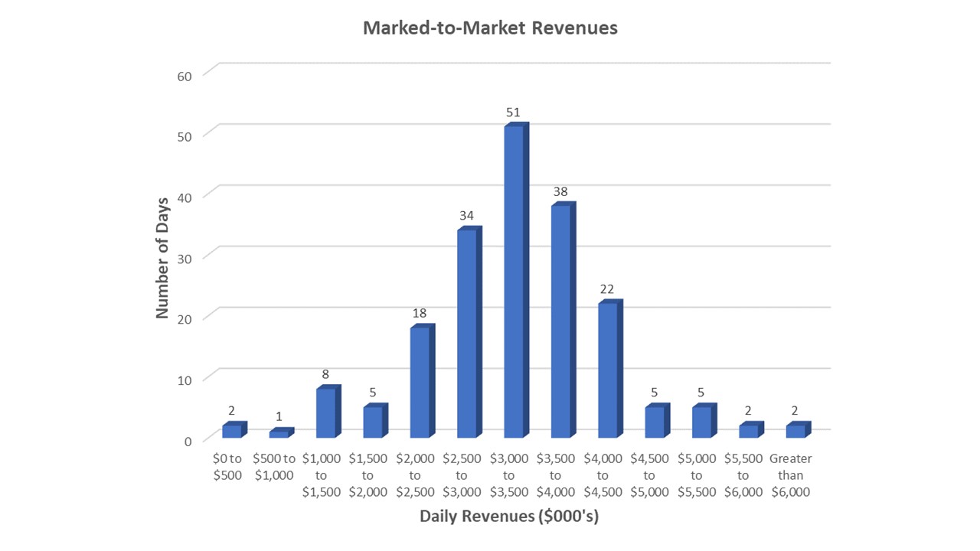Select the bar showing 22 days

coord(608,370)
